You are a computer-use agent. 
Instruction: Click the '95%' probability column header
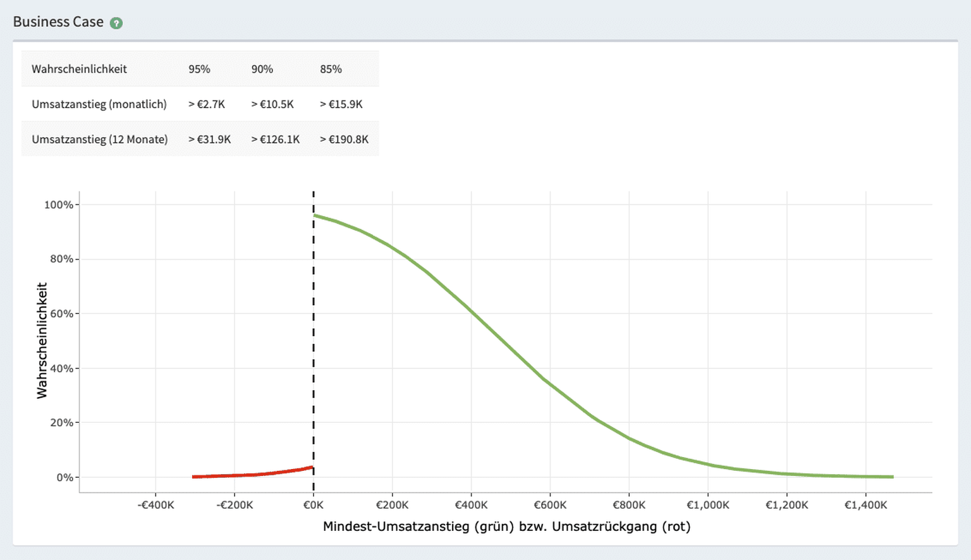[x=199, y=69]
